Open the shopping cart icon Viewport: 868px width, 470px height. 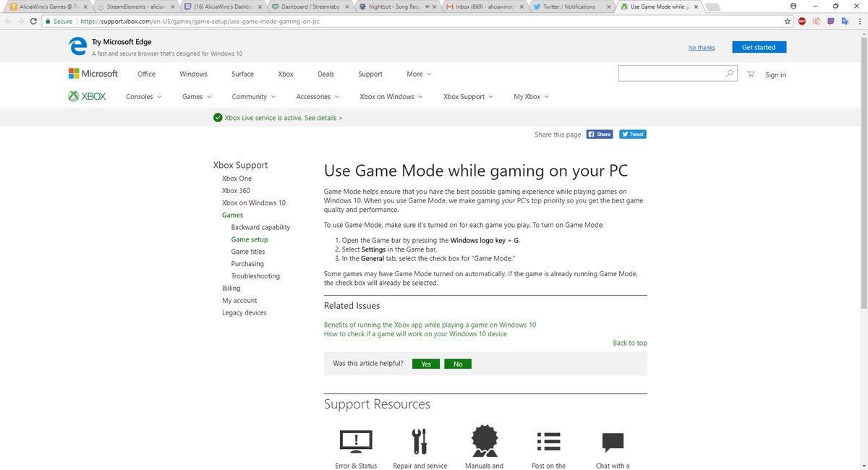(750, 74)
